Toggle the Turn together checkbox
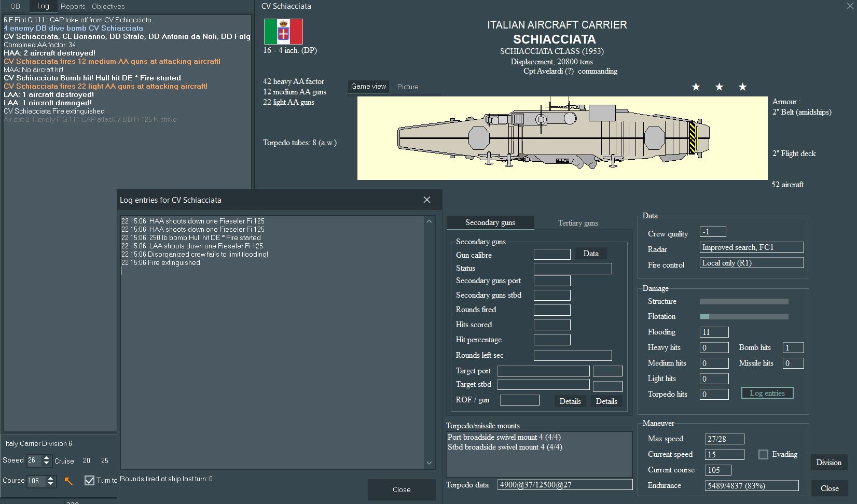857x504 pixels. (89, 480)
